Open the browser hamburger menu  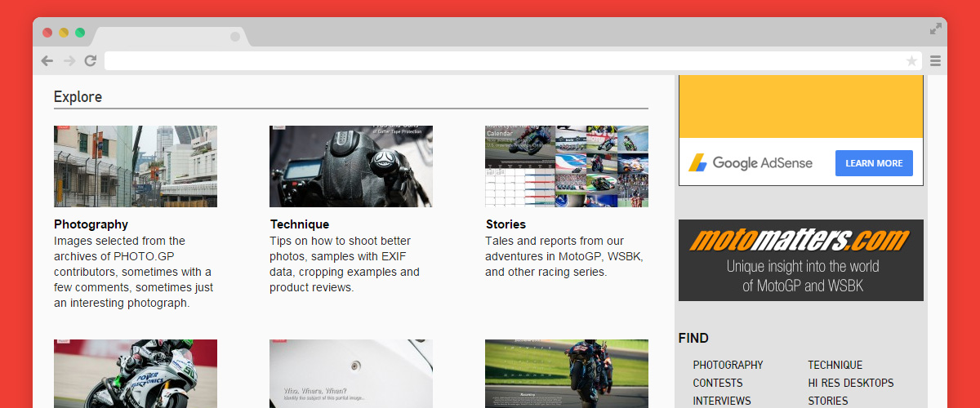[x=936, y=60]
